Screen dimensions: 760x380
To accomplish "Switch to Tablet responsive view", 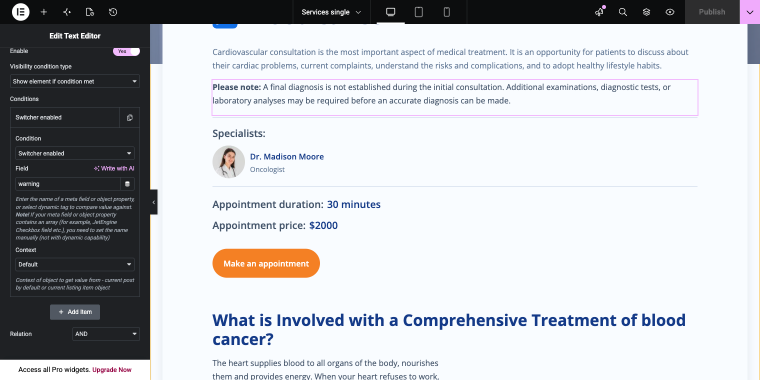I will click(419, 12).
